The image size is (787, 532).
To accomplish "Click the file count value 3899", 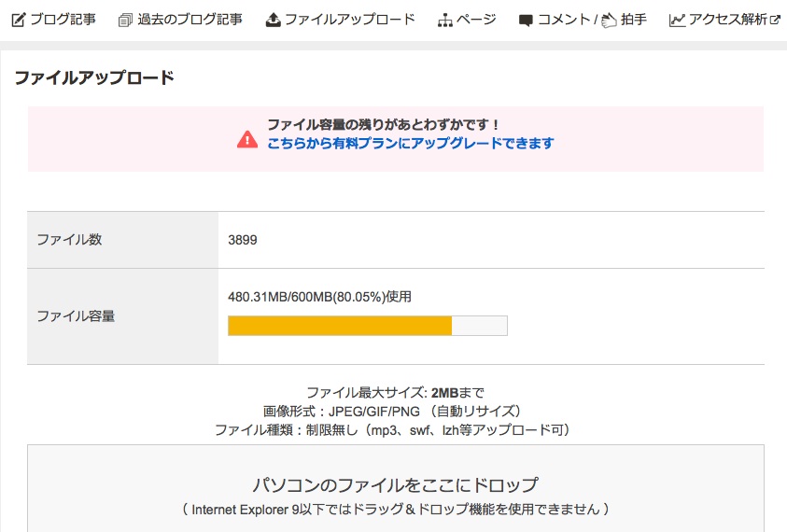I will tap(243, 240).
